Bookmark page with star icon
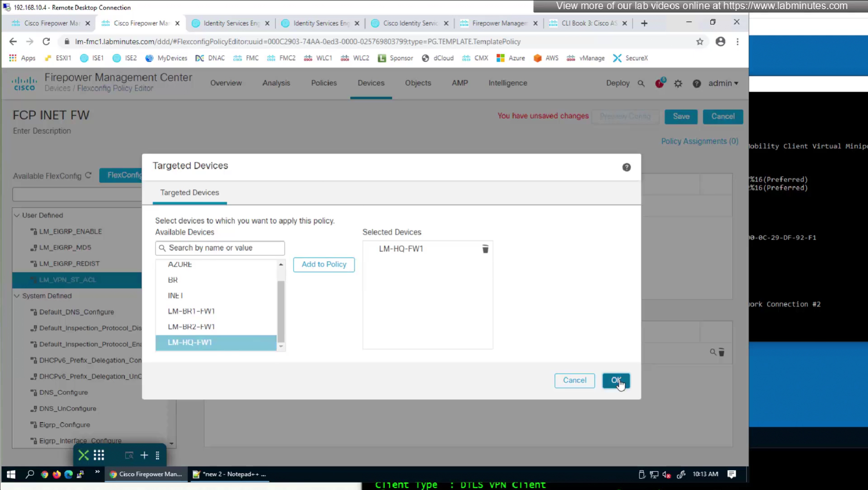Image resolution: width=868 pixels, height=490 pixels. coord(699,42)
